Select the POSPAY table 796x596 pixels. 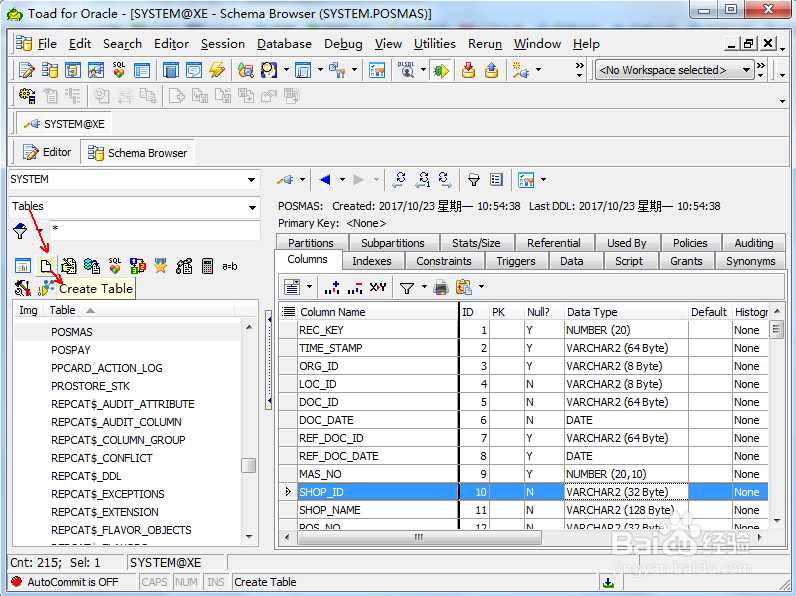tap(71, 350)
